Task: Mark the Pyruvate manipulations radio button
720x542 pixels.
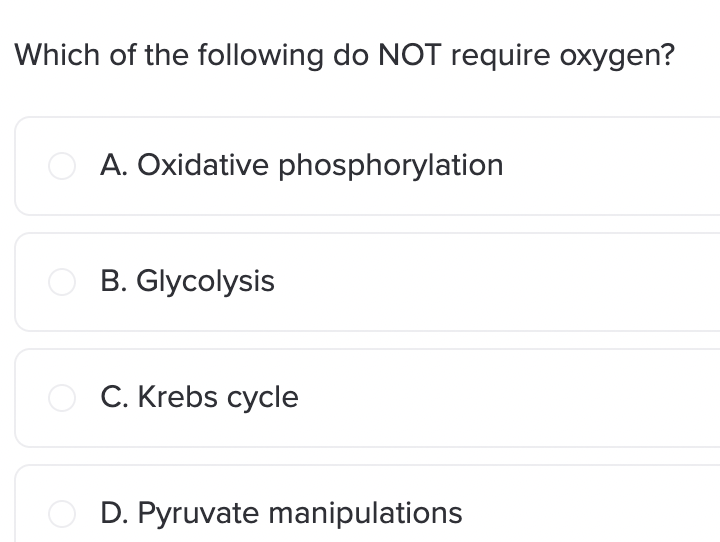Action: tap(62, 514)
